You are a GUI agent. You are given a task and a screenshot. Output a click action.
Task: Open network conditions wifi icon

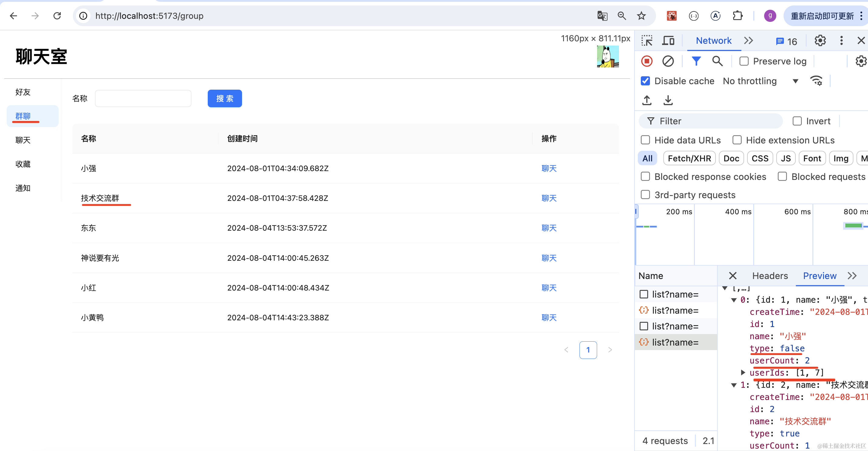click(816, 81)
